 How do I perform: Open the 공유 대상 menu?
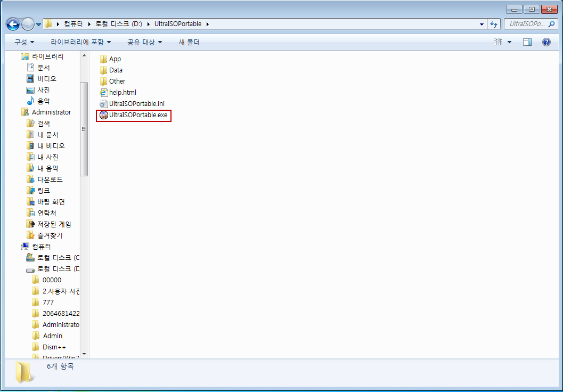click(145, 43)
